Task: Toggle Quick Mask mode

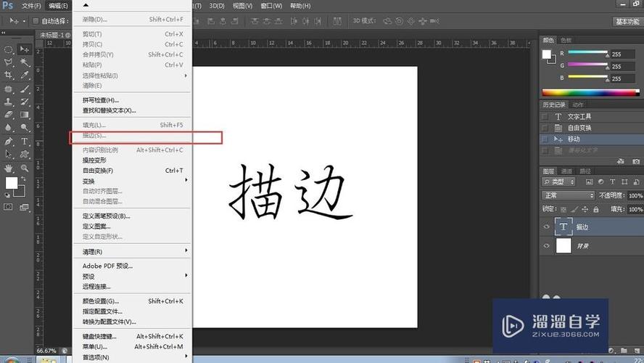Action: 8,207
